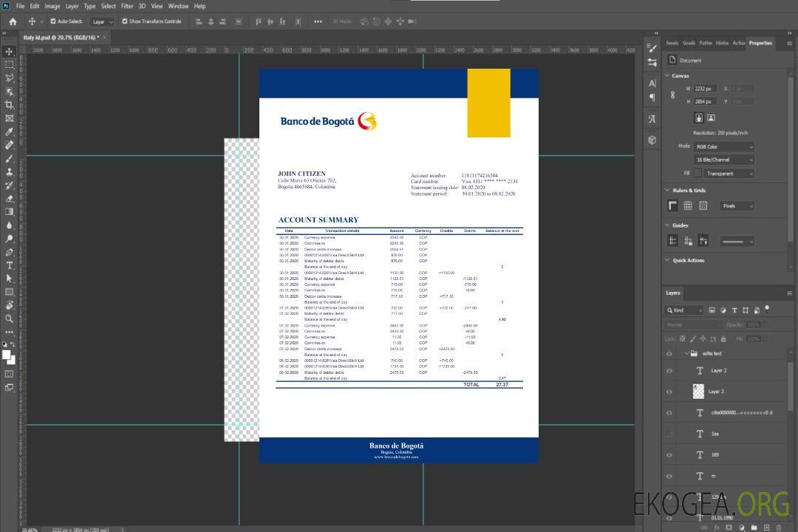The image size is (798, 532).
Task: Select the Frame tool
Action: pos(9,118)
